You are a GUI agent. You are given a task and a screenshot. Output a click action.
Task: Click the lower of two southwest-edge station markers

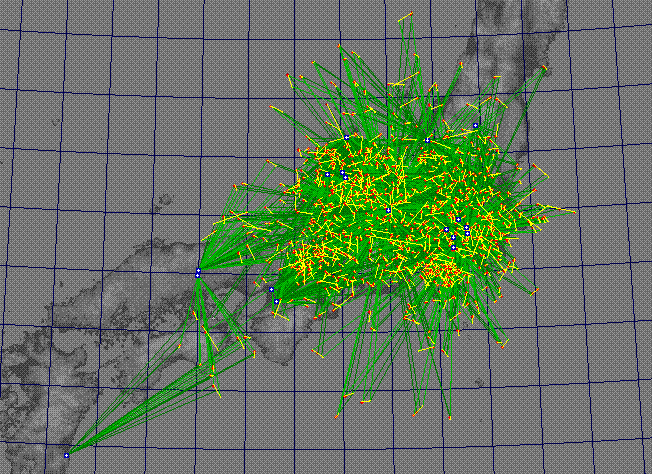pyautogui.click(x=276, y=301)
